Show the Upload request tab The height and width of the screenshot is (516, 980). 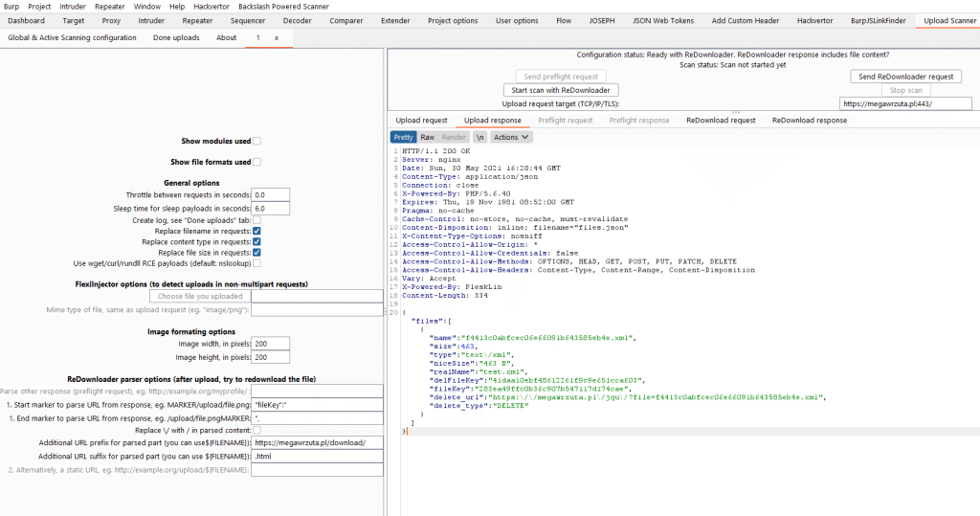421,120
